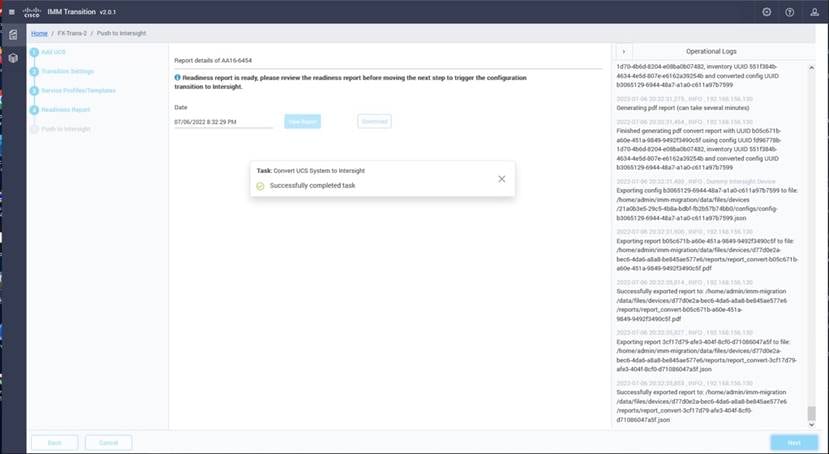Image resolution: width=829 pixels, height=454 pixels.
Task: Open the user profile icon
Action: pos(814,12)
